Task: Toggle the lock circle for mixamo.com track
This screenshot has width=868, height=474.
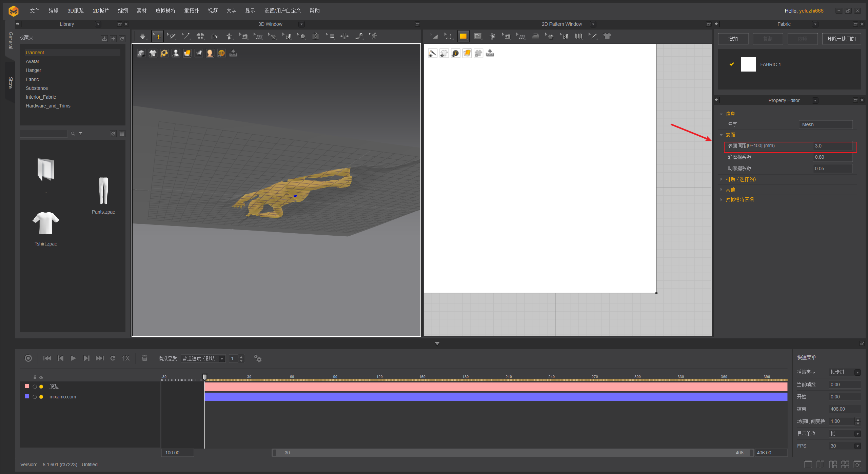Action: (x=35, y=397)
